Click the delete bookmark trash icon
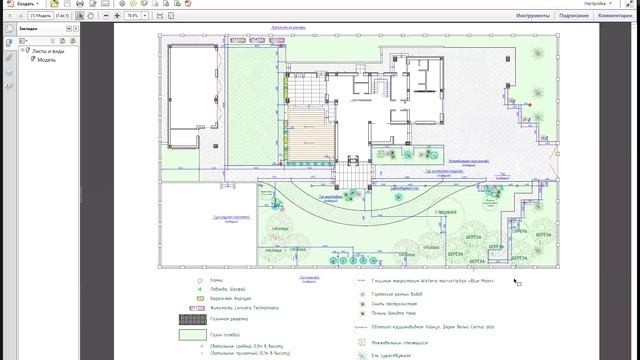Image resolution: width=640 pixels, height=360 pixels. click(x=53, y=41)
